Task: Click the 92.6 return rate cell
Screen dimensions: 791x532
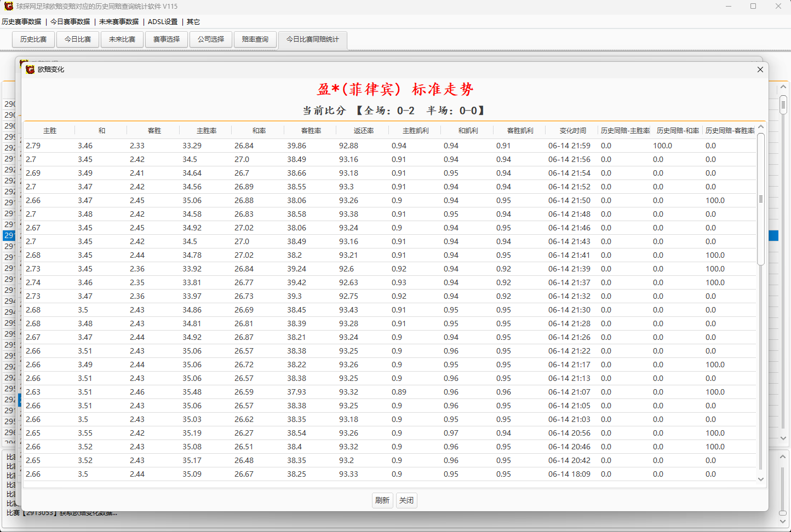Action: [347, 269]
